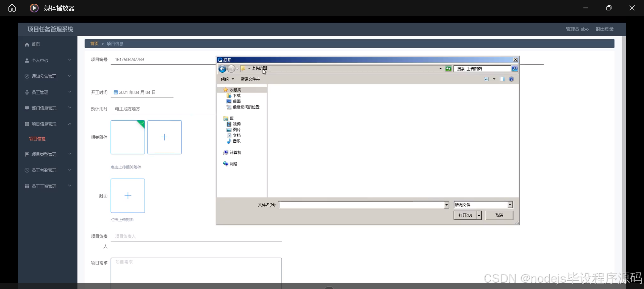The image size is (644, 289).
Task: Click the refresh icon beside address bar
Action: 448,69
